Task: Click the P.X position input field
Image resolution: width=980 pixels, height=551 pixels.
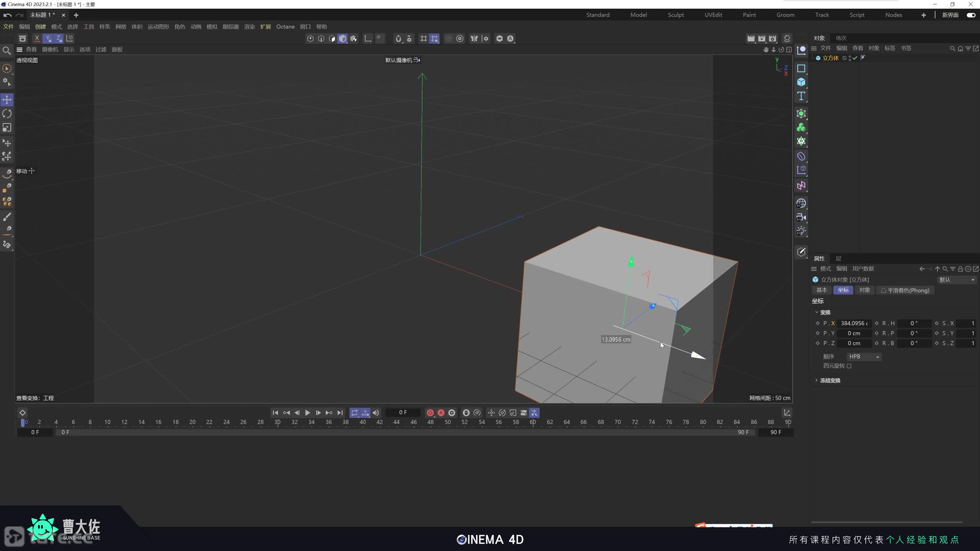Action: click(x=854, y=323)
